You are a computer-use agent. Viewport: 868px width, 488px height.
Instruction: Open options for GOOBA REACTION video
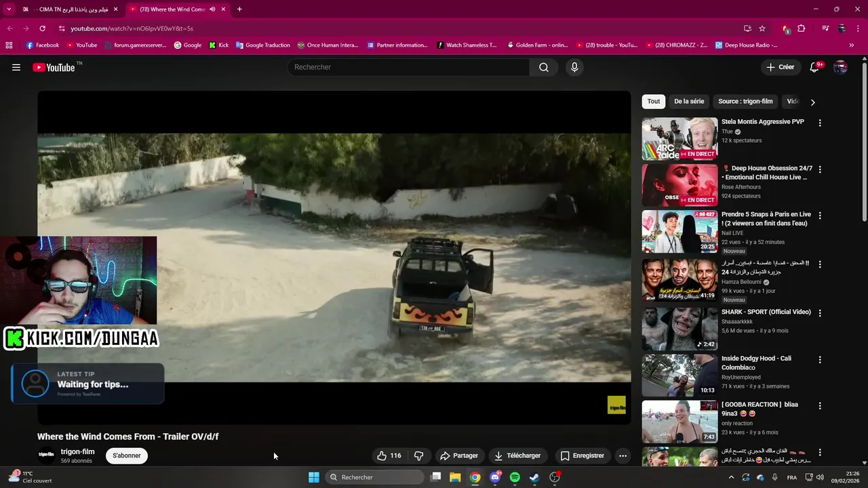pyautogui.click(x=820, y=405)
